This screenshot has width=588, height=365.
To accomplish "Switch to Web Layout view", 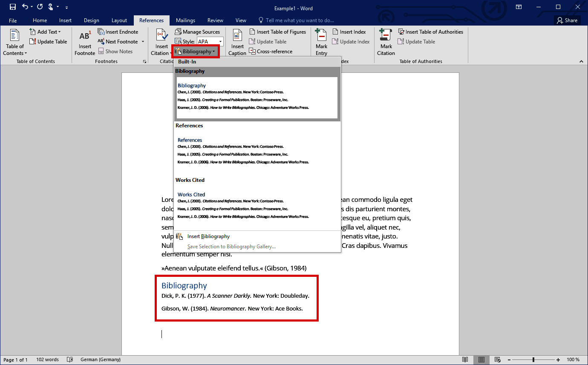I will point(499,359).
